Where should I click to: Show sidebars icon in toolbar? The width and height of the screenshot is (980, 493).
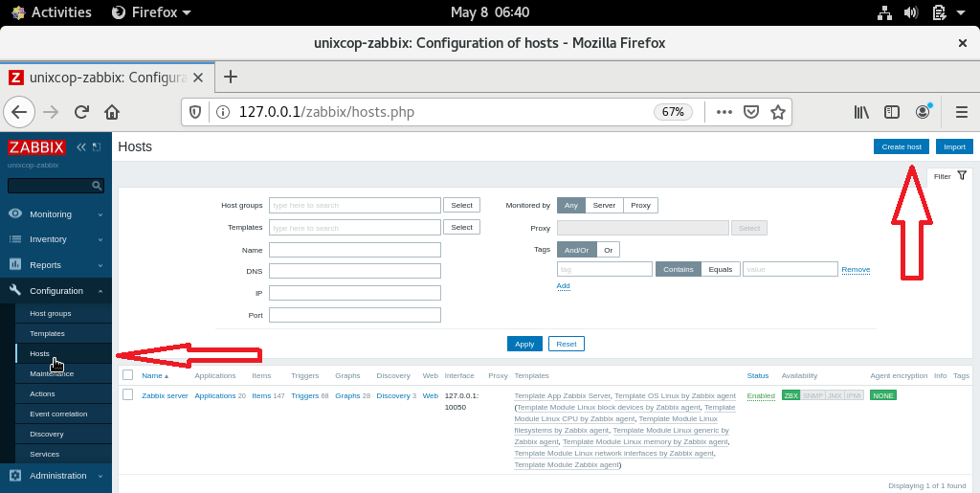point(892,112)
